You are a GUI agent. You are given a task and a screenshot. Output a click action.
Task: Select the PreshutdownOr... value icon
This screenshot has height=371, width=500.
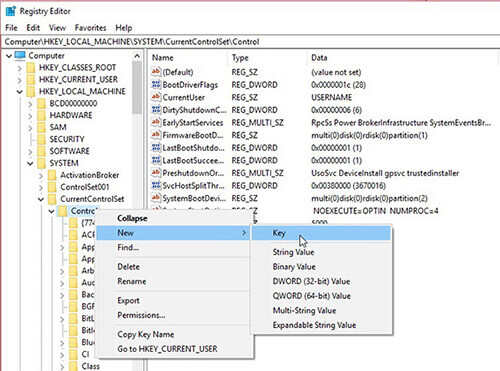click(156, 173)
